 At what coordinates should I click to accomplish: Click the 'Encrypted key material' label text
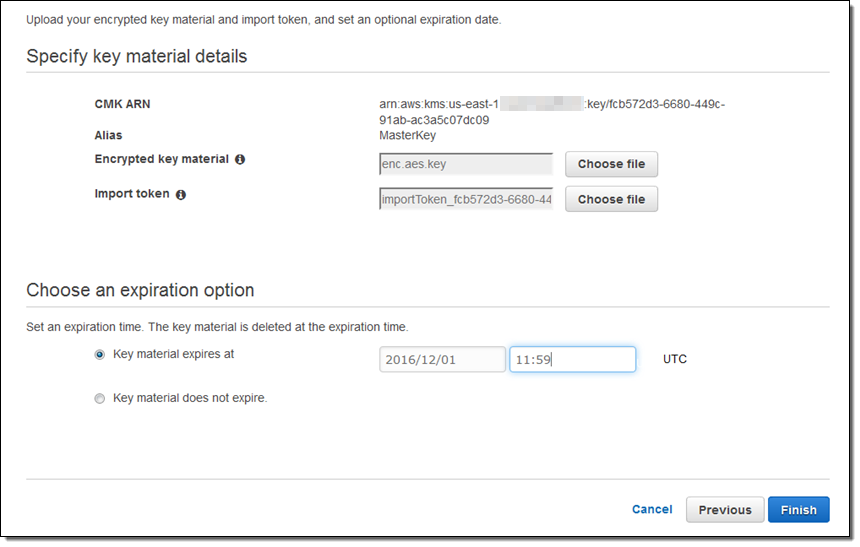point(162,159)
